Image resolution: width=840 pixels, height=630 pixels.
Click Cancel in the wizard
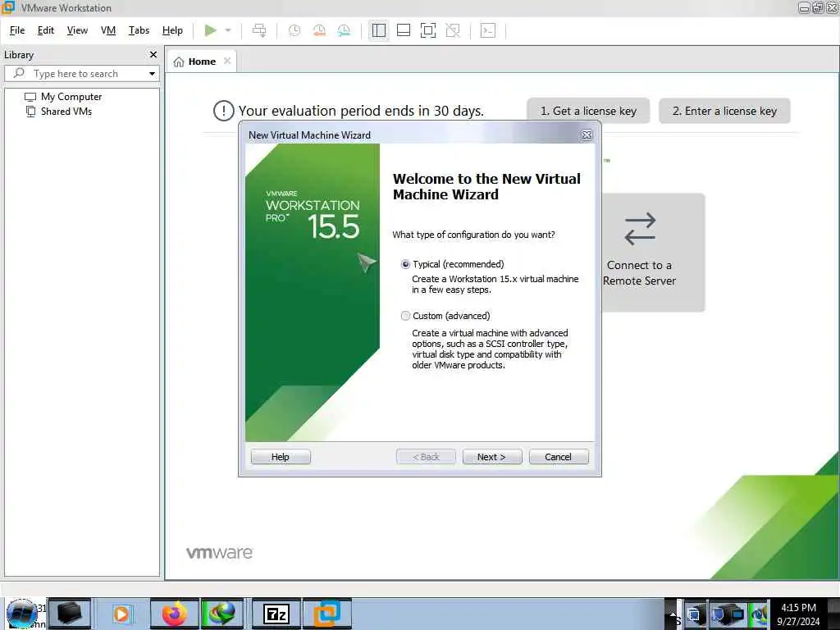(558, 457)
